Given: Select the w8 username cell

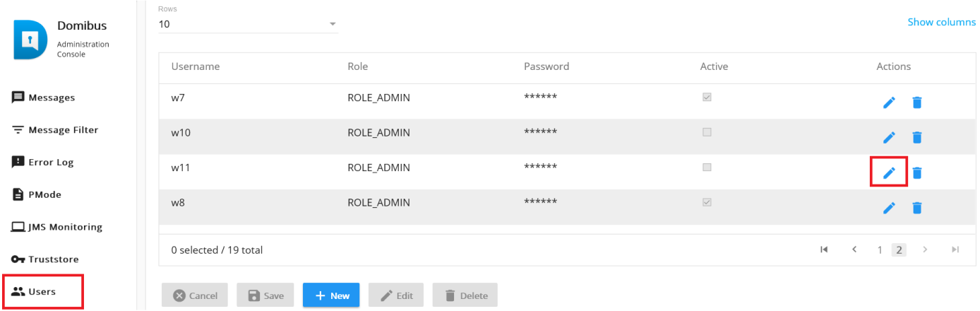Looking at the screenshot, I should coord(178,203).
